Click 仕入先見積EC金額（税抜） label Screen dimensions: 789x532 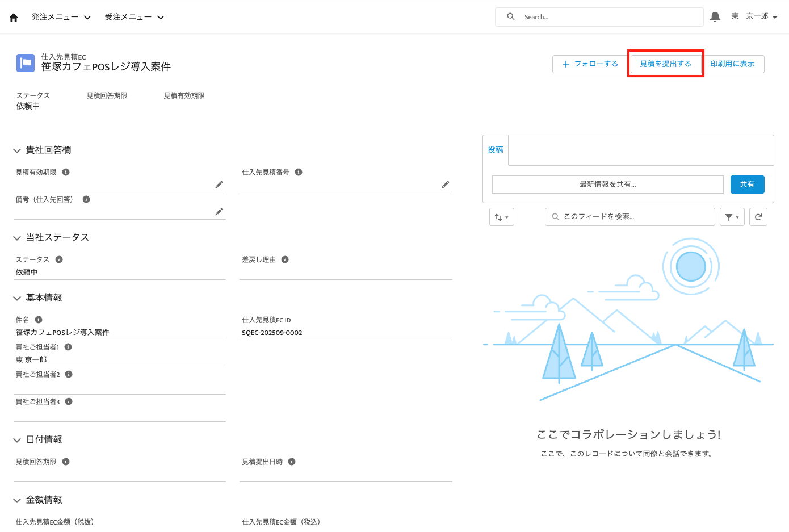[x=54, y=522]
